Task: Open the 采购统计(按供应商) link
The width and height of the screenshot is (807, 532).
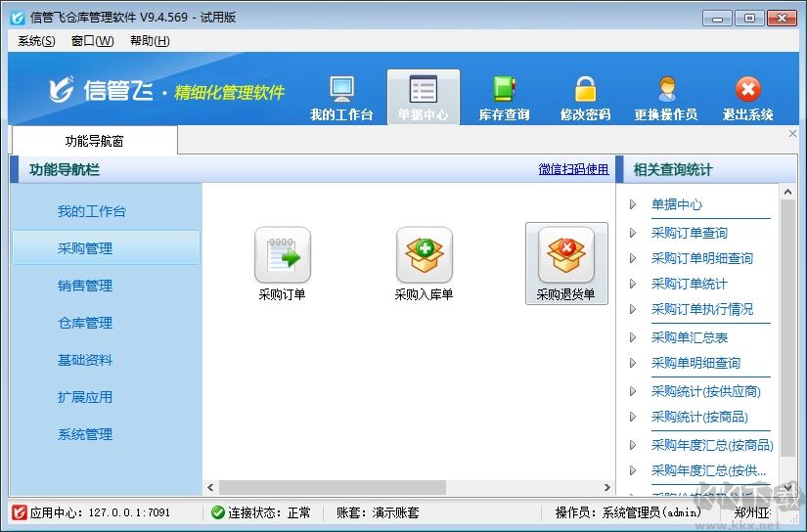Action: click(705, 391)
